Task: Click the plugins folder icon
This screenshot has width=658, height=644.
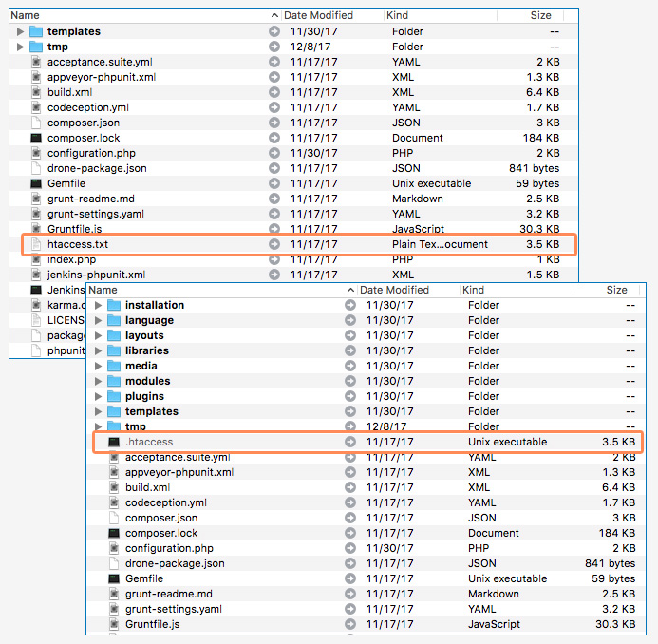Action: coord(114,396)
